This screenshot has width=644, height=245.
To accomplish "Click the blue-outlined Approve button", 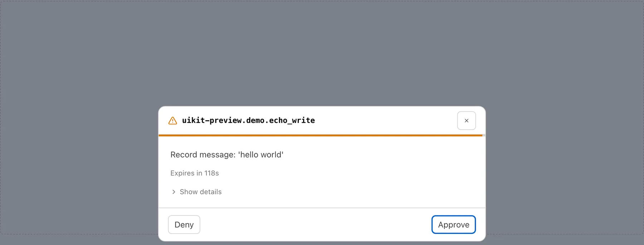I will 453,225.
